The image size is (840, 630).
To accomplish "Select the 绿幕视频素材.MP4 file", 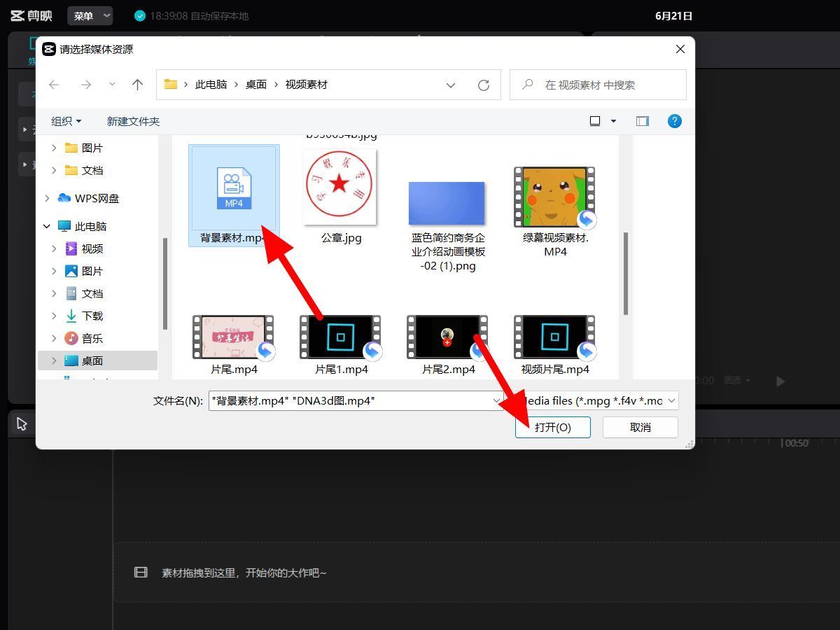I will (x=554, y=198).
